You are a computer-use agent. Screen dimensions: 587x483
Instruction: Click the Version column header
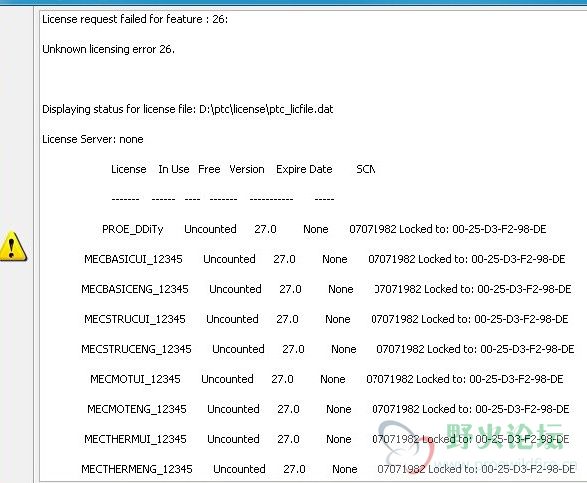(x=247, y=169)
